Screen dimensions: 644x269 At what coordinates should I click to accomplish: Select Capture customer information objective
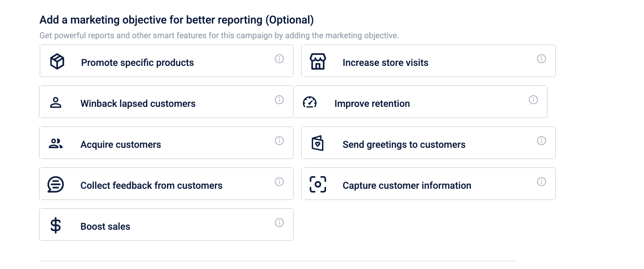[x=407, y=185]
